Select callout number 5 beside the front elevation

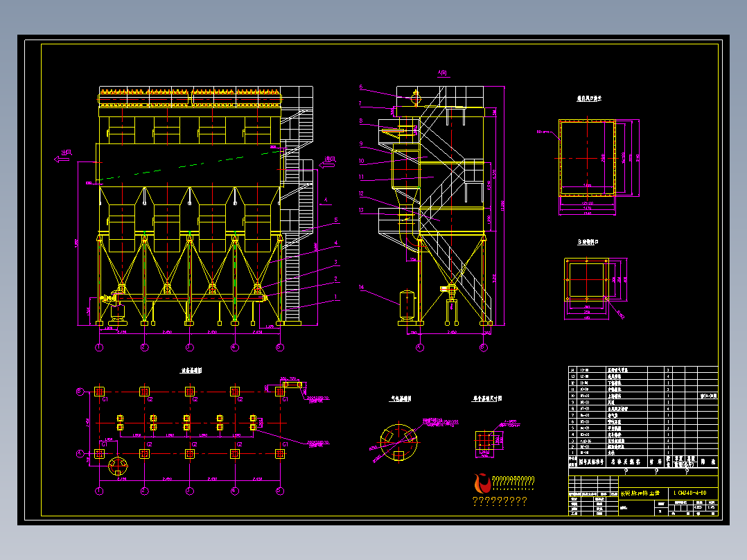(x=336, y=220)
